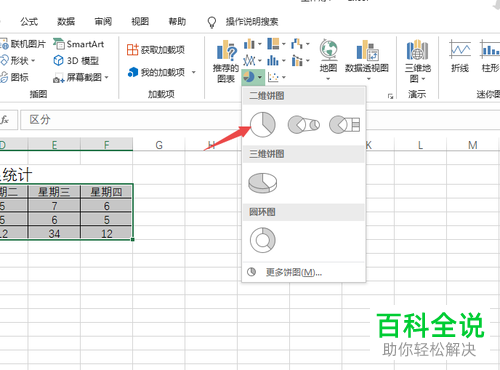Select column M header
This screenshot has width=500, height=370.
(x=473, y=145)
